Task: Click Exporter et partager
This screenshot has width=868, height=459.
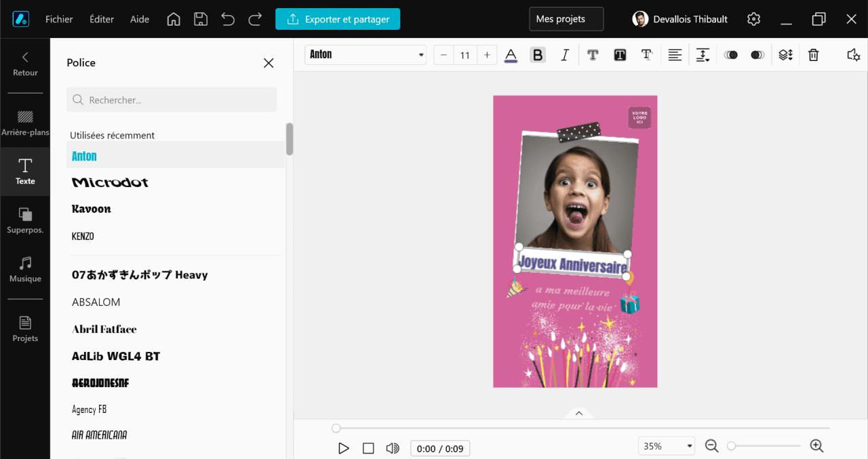Action: [x=338, y=19]
